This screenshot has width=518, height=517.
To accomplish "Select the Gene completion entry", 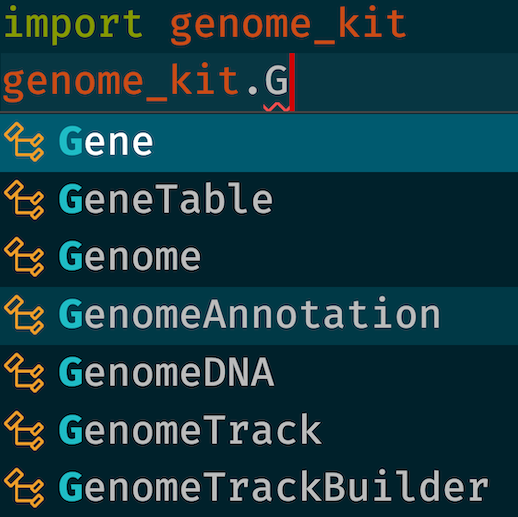I will 259,143.
